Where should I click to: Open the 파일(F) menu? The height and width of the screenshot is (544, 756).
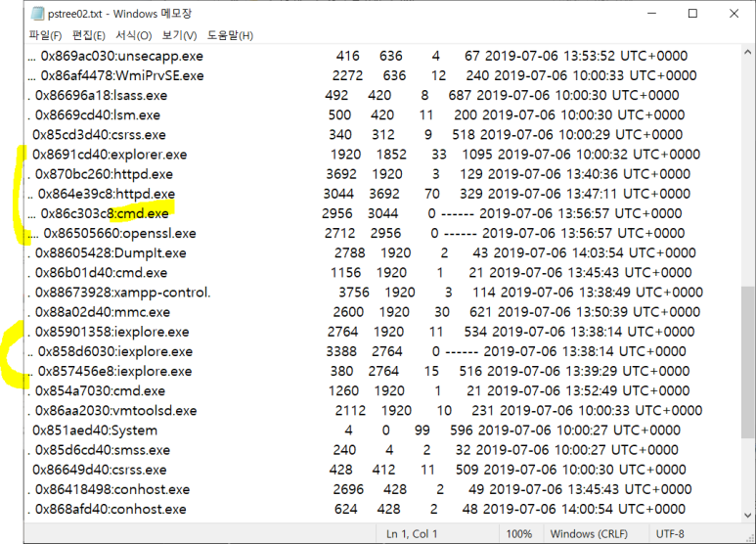pyautogui.click(x=45, y=35)
